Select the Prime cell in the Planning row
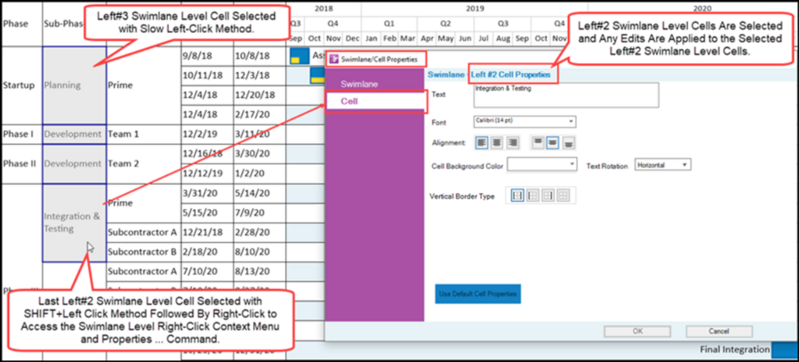Image resolution: width=800 pixels, height=362 pixels. click(x=143, y=85)
